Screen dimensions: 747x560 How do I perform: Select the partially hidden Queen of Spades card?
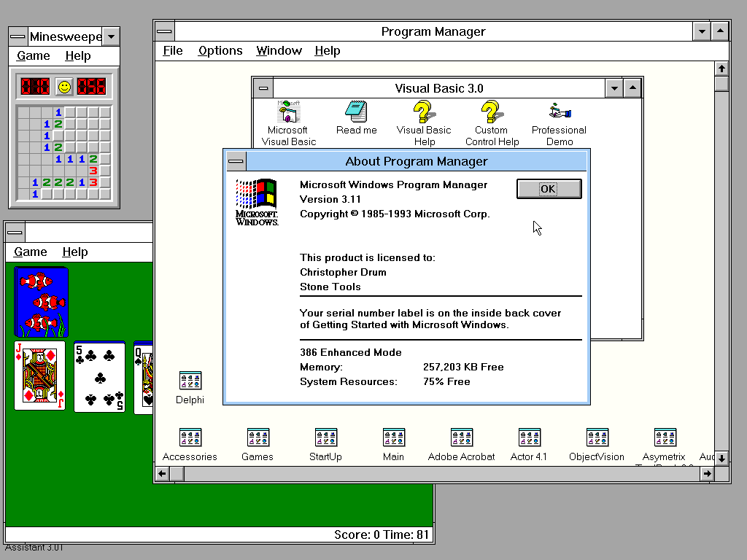[x=144, y=378]
